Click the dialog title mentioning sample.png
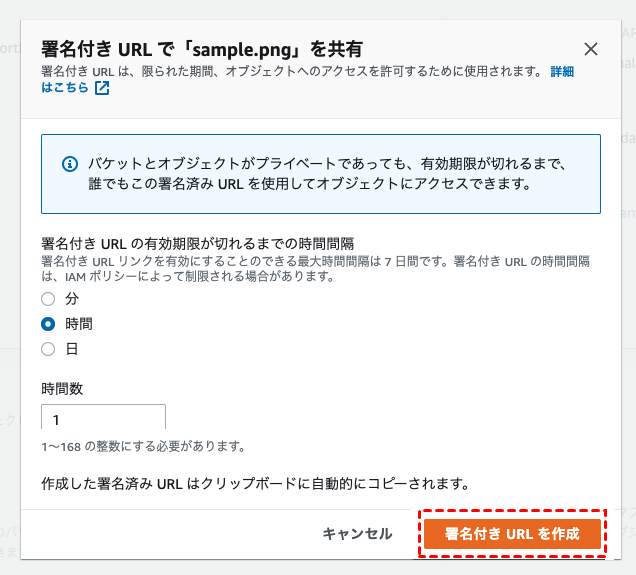The height and width of the screenshot is (575, 636). [201, 49]
